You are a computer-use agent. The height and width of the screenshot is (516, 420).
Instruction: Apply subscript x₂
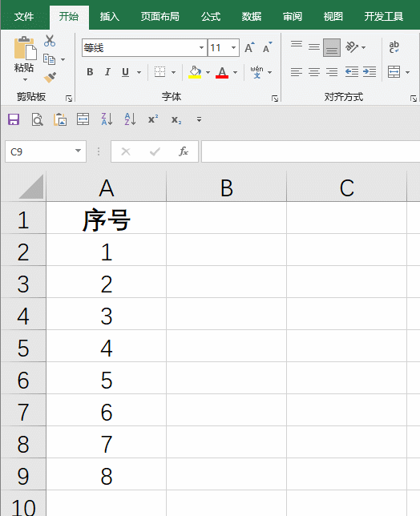(x=176, y=120)
